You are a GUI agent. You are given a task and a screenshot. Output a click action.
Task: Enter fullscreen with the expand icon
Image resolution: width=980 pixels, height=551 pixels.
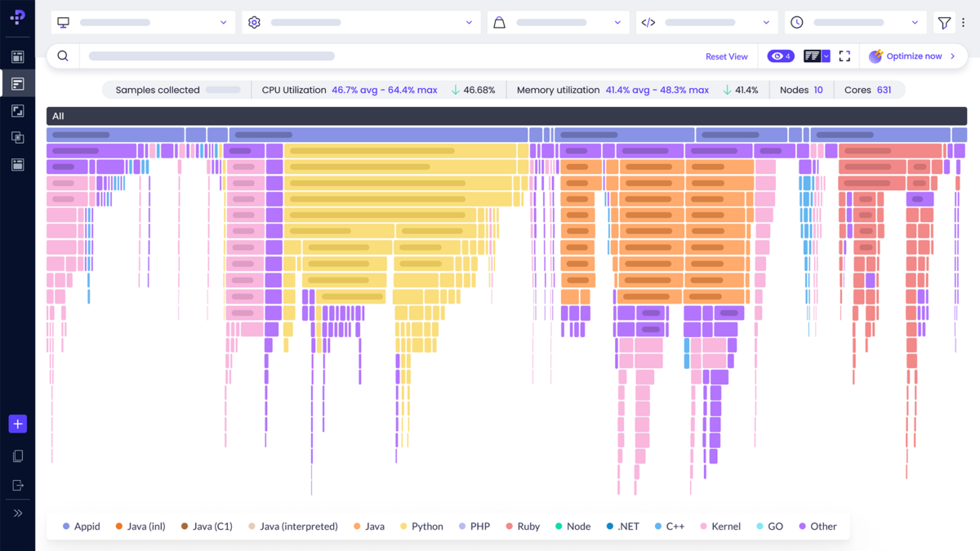(x=844, y=56)
